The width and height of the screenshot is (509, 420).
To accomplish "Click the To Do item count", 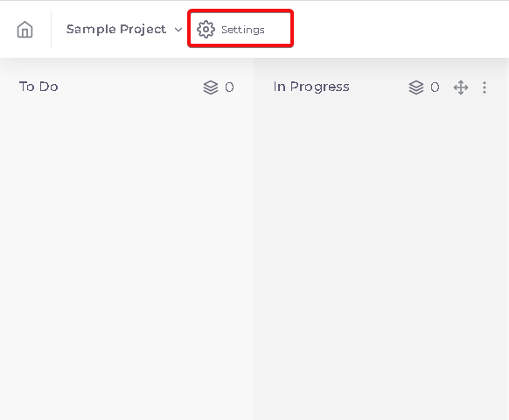I will point(229,87).
